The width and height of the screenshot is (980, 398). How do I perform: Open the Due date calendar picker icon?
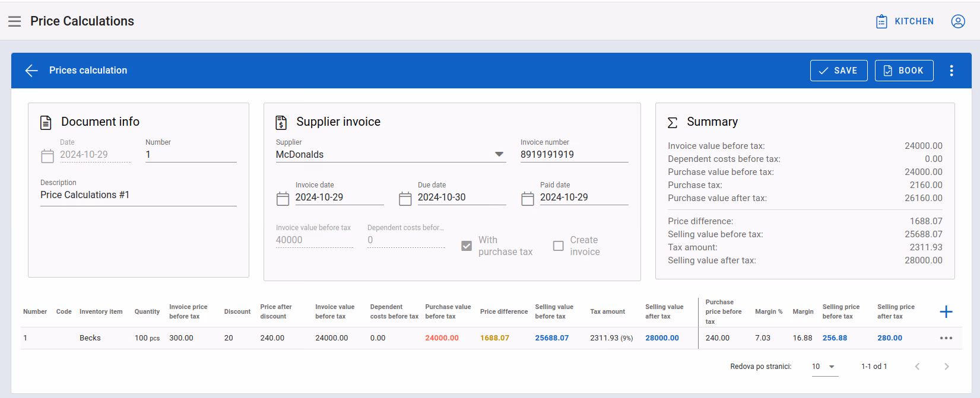pos(405,199)
